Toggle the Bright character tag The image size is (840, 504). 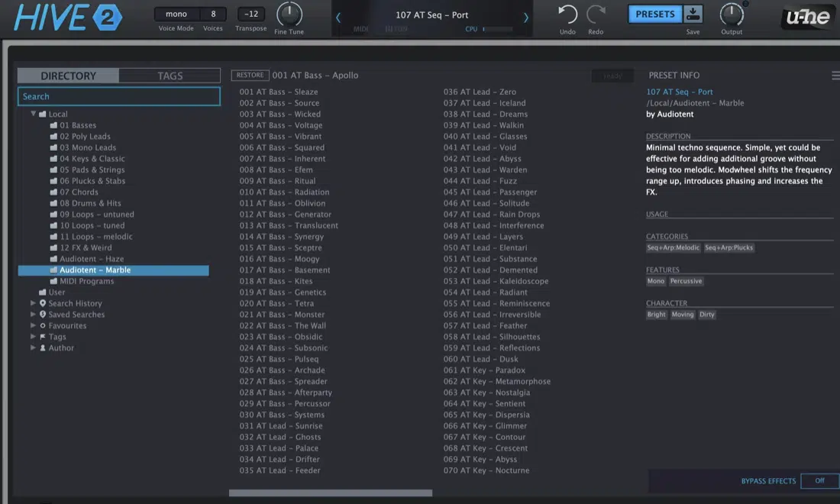pos(656,314)
